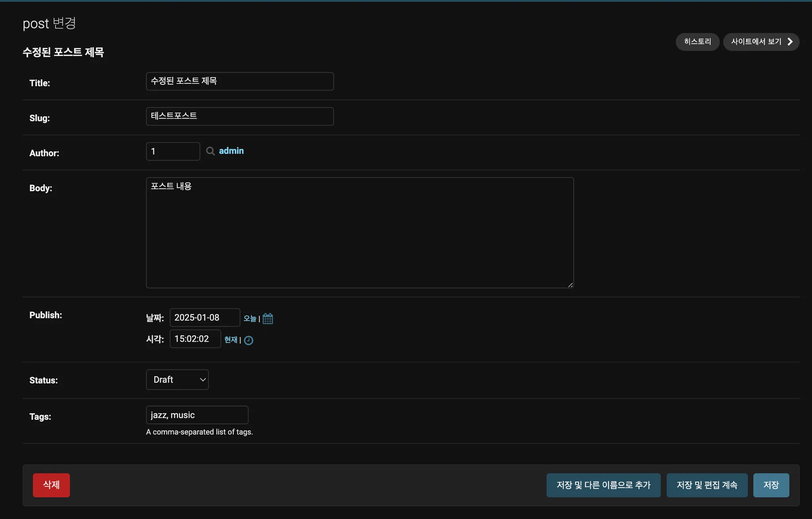Click into the Slug field

click(x=239, y=116)
